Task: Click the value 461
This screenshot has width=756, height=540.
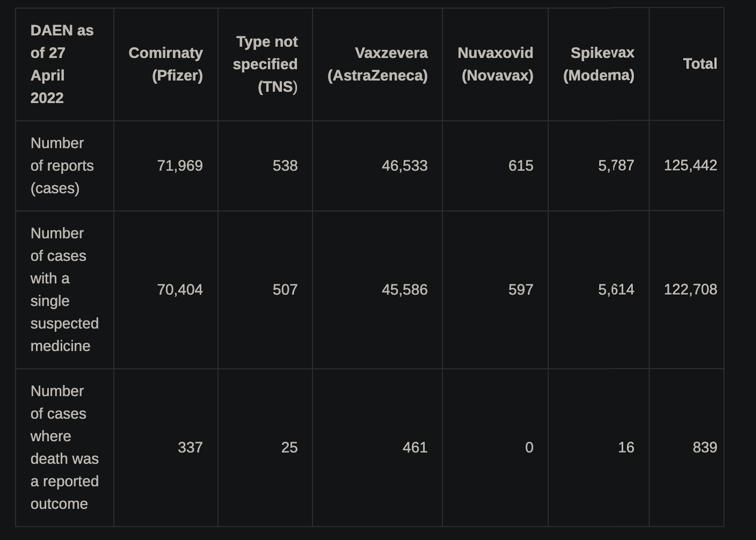Action: pos(415,447)
